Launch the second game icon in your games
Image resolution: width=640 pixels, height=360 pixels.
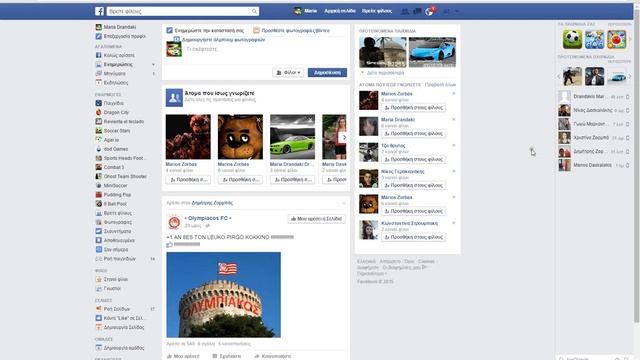point(594,40)
